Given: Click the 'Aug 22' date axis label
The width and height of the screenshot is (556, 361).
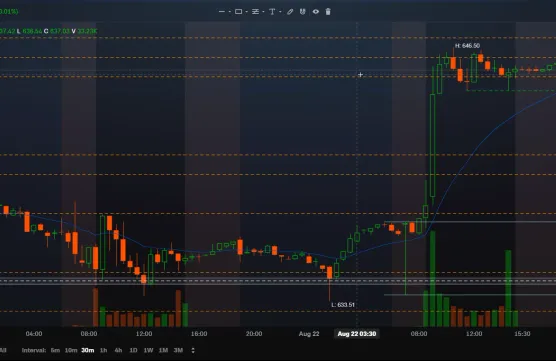Looking at the screenshot, I should pyautogui.click(x=309, y=334).
